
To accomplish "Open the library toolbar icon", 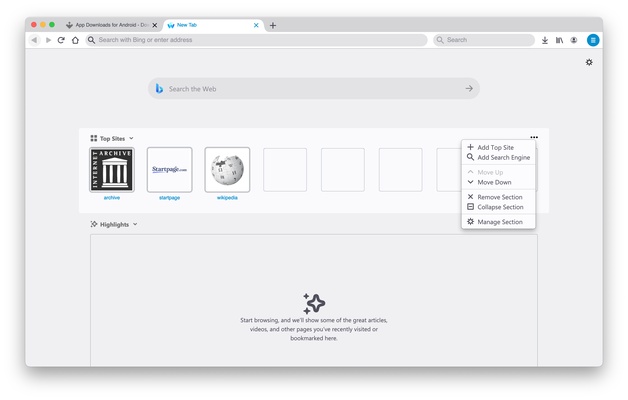I will tap(559, 40).
